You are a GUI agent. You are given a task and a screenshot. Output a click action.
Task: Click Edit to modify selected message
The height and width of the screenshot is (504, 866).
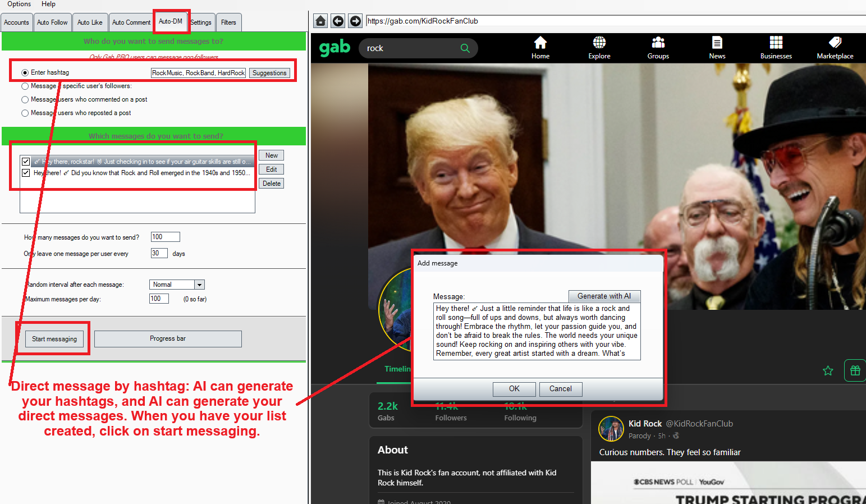pyautogui.click(x=272, y=169)
